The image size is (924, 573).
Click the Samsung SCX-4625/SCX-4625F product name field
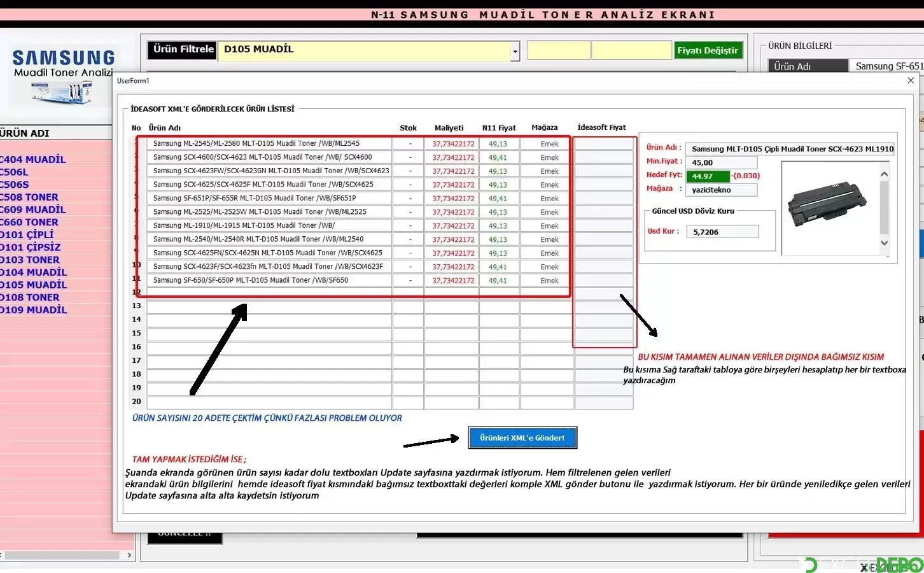point(269,185)
